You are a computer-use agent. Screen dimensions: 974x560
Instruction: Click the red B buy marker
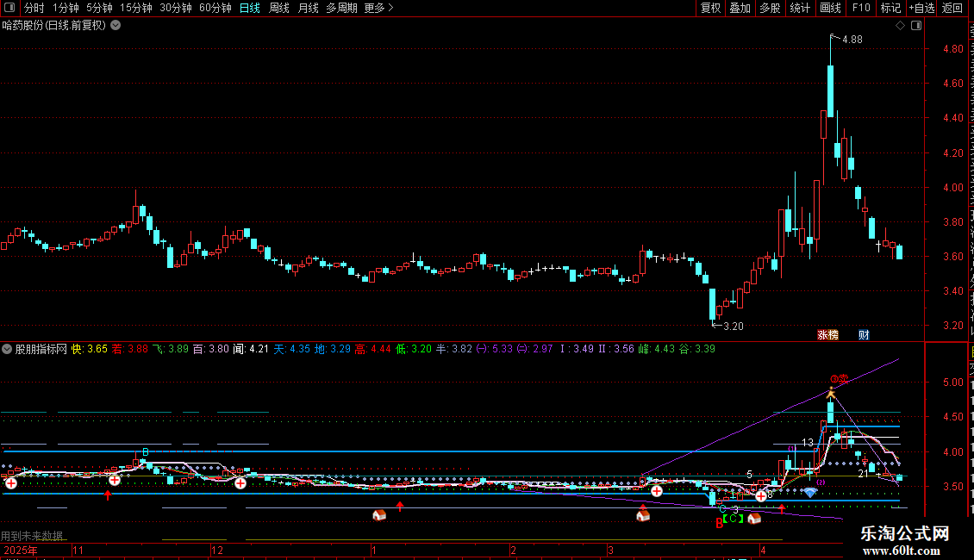(x=720, y=523)
